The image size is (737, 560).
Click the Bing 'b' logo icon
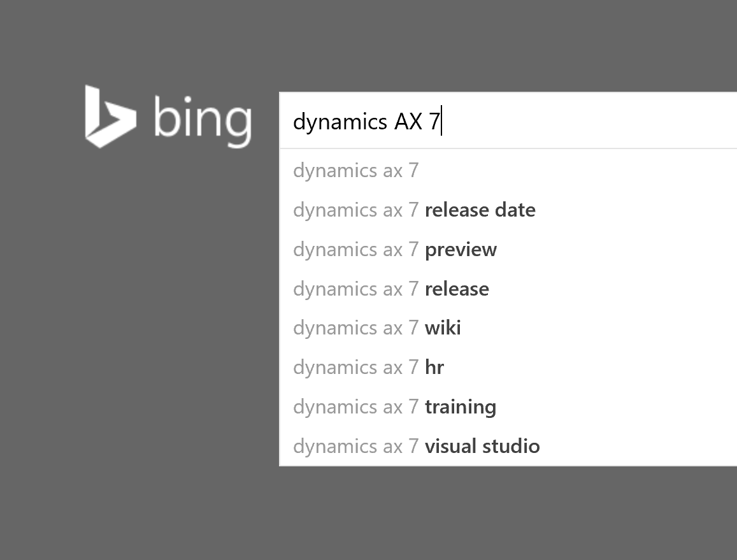point(109,117)
